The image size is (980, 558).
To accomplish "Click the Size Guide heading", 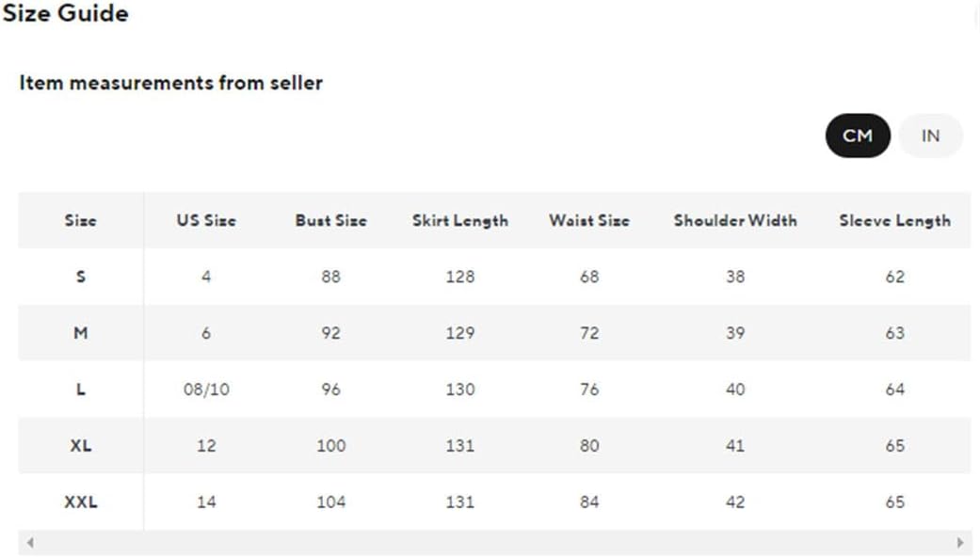I will coord(65,13).
